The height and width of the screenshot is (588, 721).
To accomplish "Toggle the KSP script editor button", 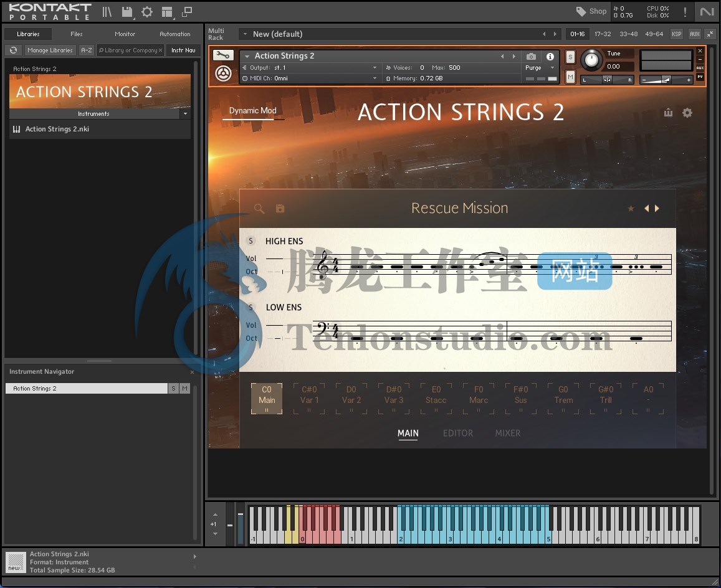I will (x=676, y=34).
